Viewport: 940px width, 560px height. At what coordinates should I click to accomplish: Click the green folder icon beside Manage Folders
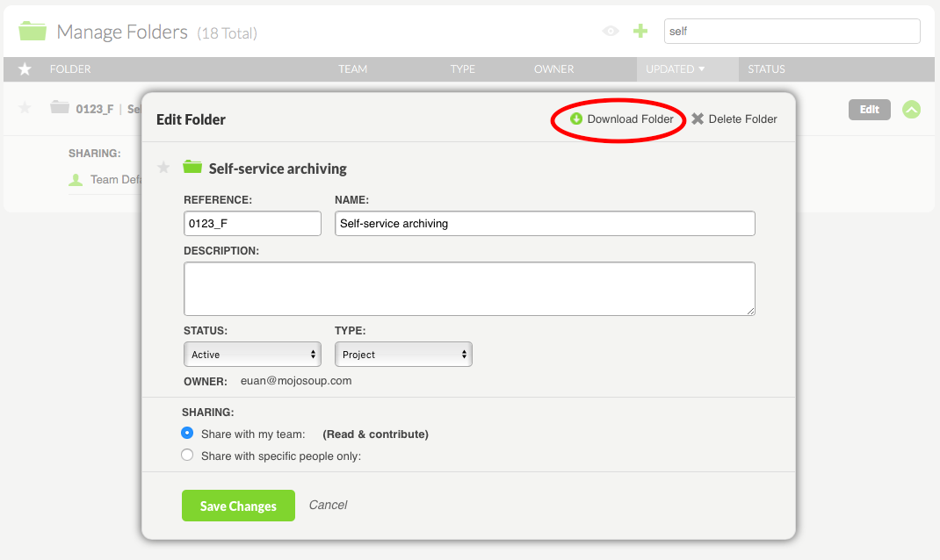coord(33,32)
